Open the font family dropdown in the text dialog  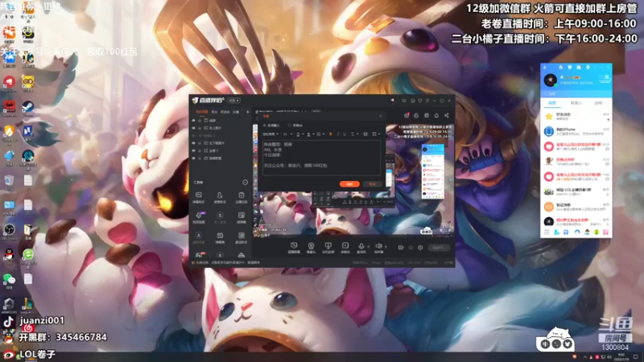pos(270,134)
